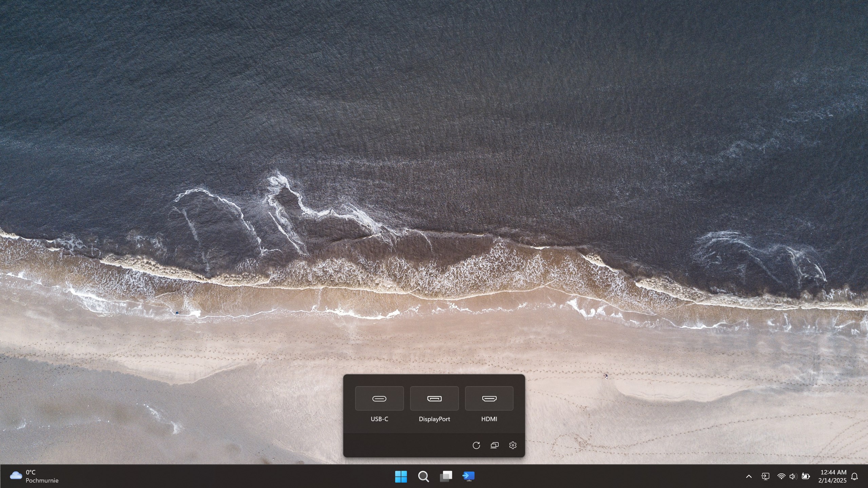Click the HDMI port connector icon

(x=489, y=398)
